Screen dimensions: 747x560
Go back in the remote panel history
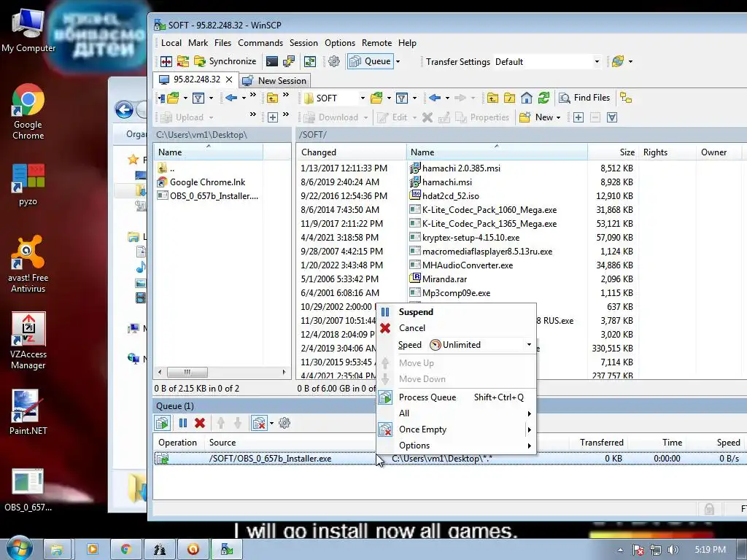click(x=434, y=98)
